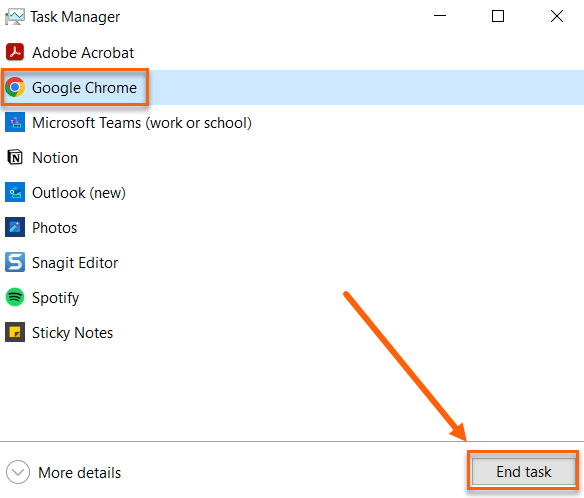Viewport: 584px width, 498px height.
Task: Select the Spotify list entry
Action: point(292,298)
